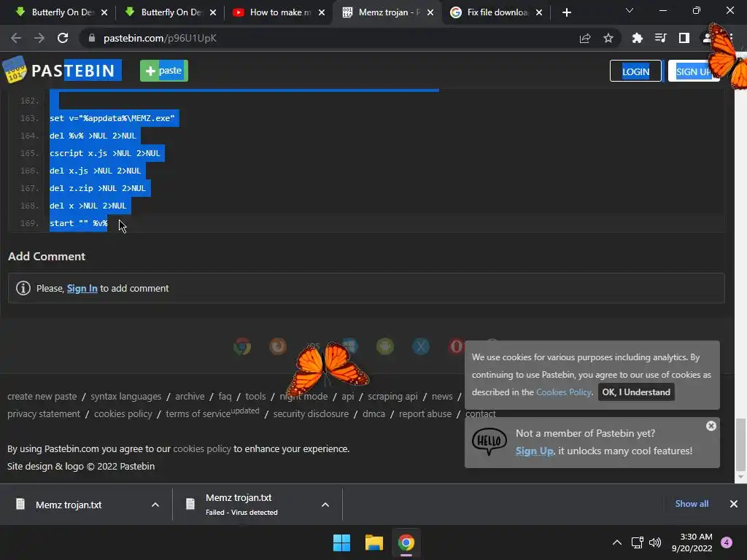Click the blue X icon in footer
747x560 pixels.
[421, 346]
